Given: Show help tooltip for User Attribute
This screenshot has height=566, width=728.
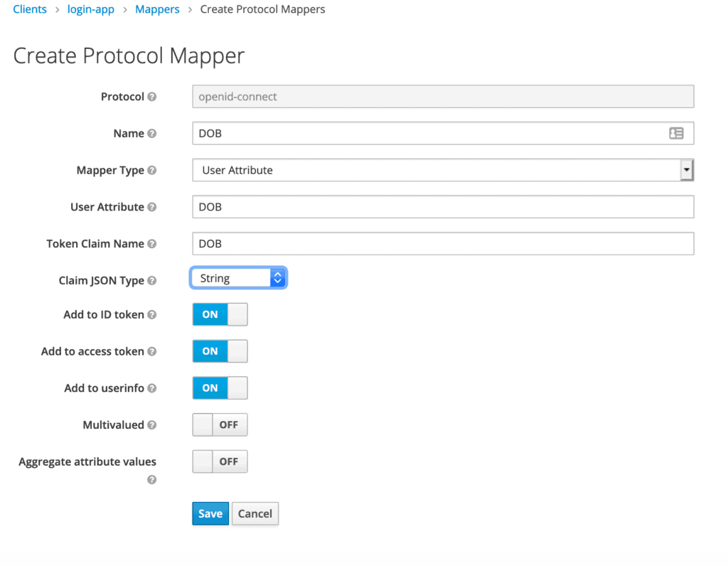Looking at the screenshot, I should tap(152, 208).
